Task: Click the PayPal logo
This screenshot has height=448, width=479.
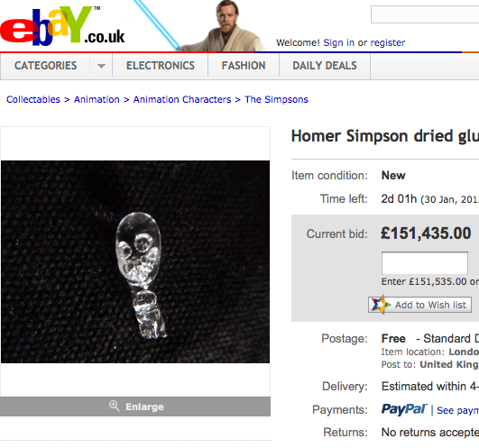Action: point(404,409)
